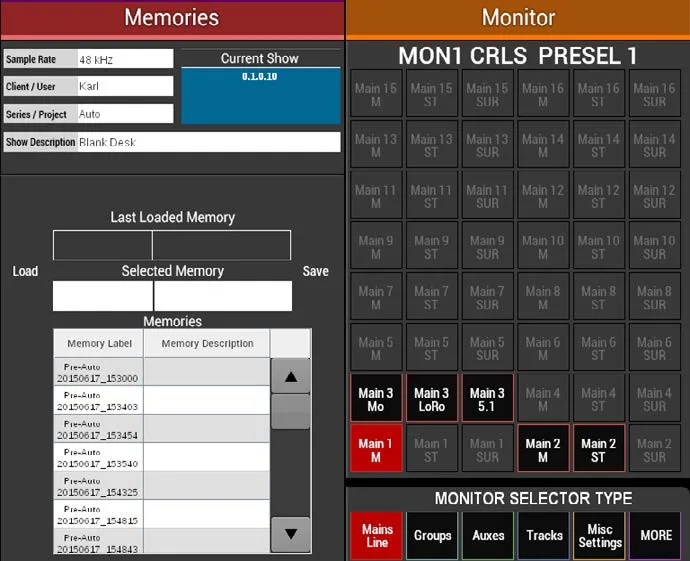Select Main 8 M button
Viewport: 690px width, 561px height.
tap(543, 296)
